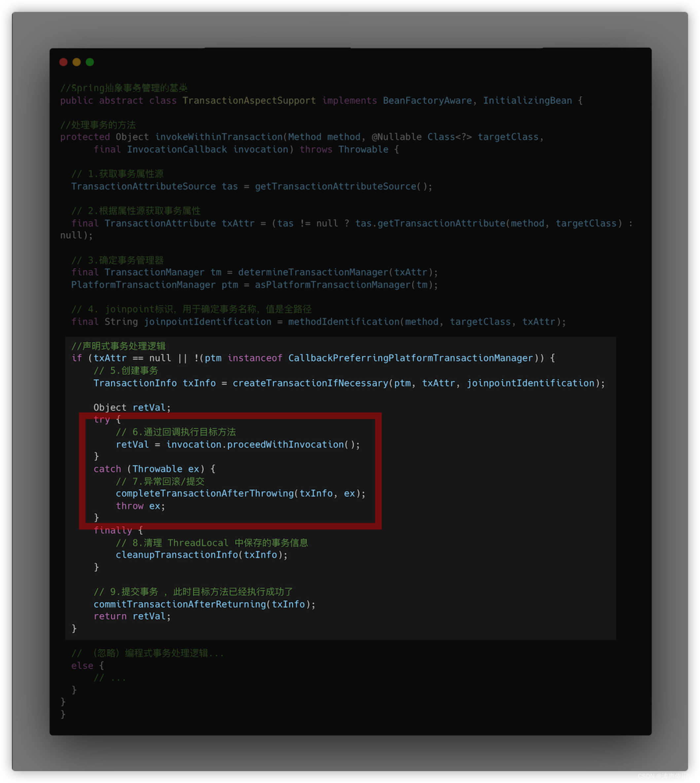This screenshot has width=700, height=783.
Task: Click the comment '// 7.异常回滚/提交'
Action: coord(160,482)
